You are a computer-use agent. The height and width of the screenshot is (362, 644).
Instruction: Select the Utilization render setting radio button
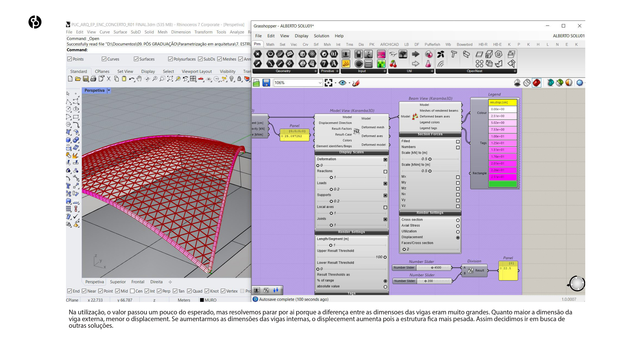point(458,232)
